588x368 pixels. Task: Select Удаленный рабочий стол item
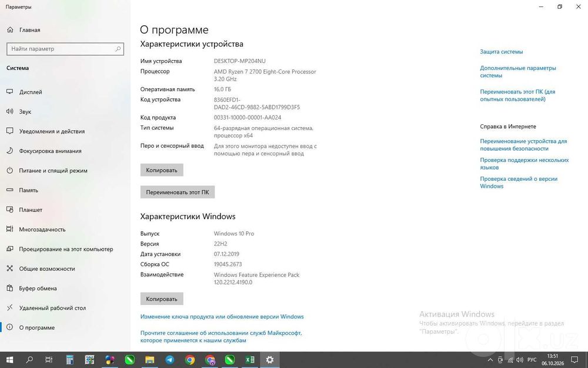tap(52, 308)
